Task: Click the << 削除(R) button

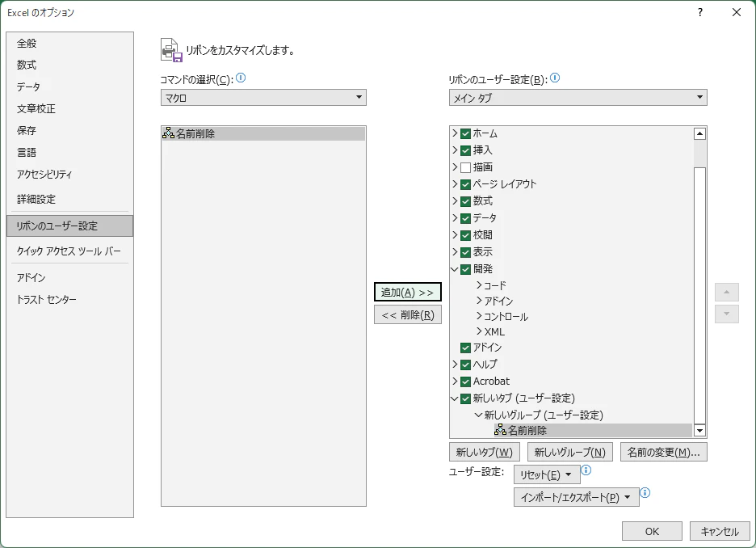Action: pyautogui.click(x=408, y=315)
